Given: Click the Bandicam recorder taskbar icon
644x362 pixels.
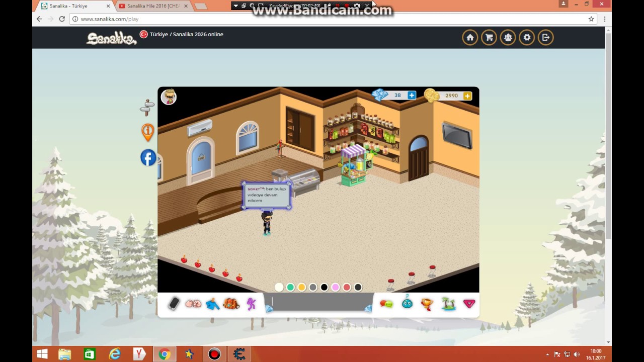Looking at the screenshot, I should (214, 354).
